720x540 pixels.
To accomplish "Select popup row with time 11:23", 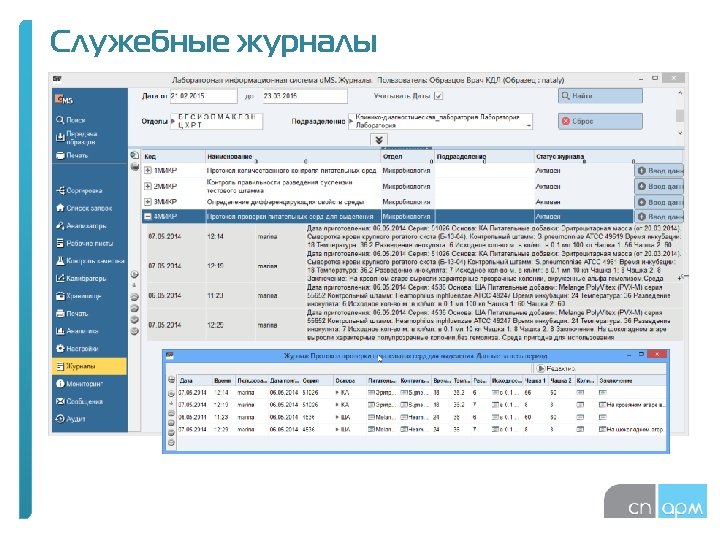I will point(422,417).
